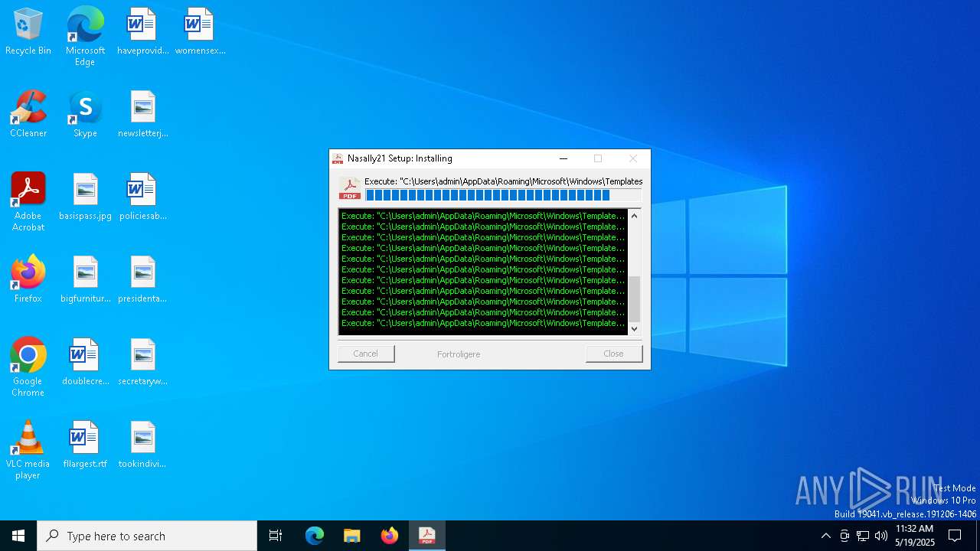
Task: Click the log scrollbar down arrow
Action: (x=634, y=329)
